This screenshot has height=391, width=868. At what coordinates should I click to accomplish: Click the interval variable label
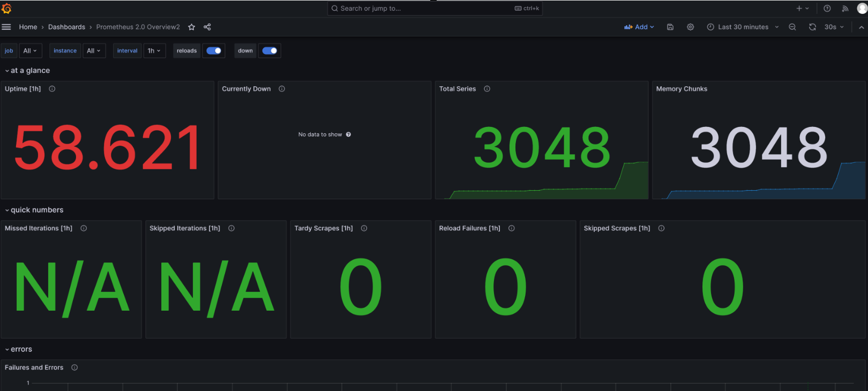point(127,51)
